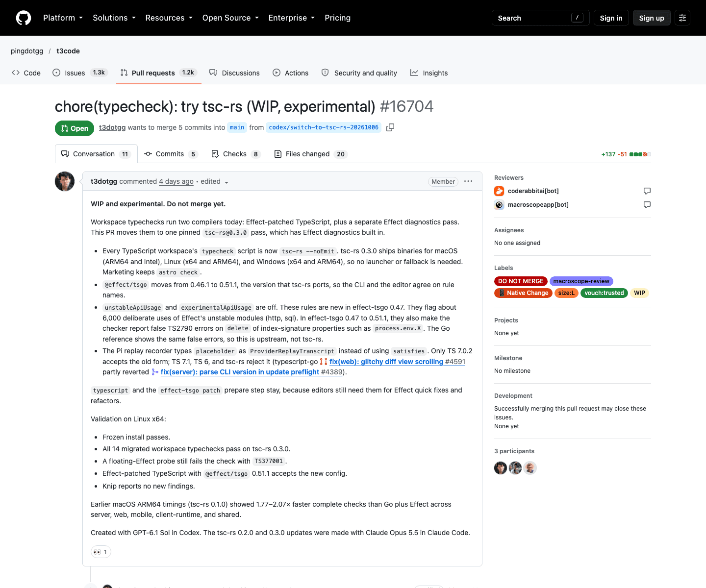706x588 pixels.
Task: Open the pingdotgg owner breadcrumb link
Action: tap(27, 51)
